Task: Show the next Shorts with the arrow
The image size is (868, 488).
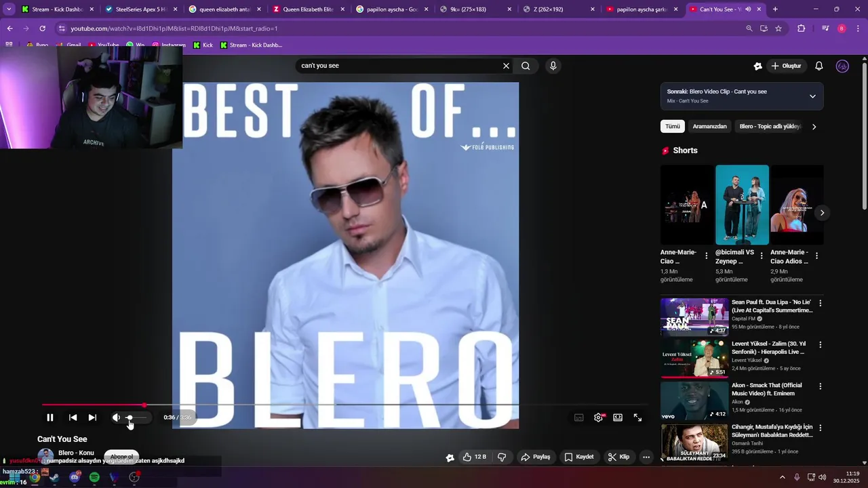Action: tap(822, 213)
